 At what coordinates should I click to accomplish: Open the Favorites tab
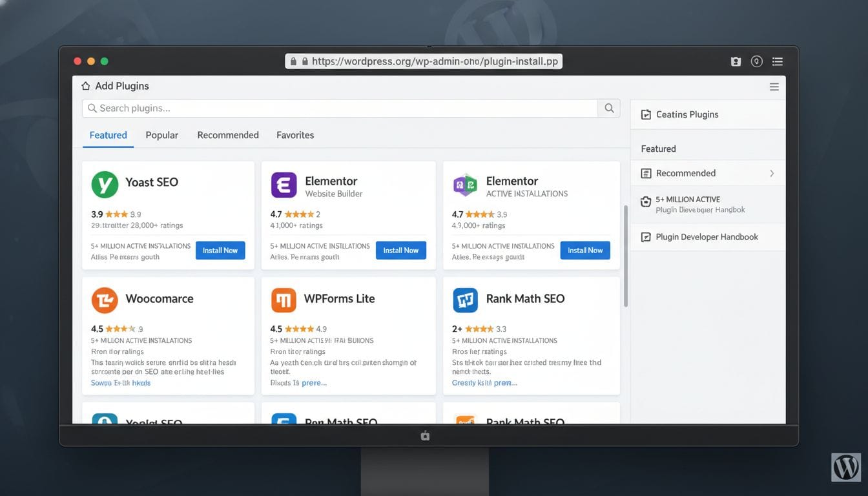pos(295,135)
